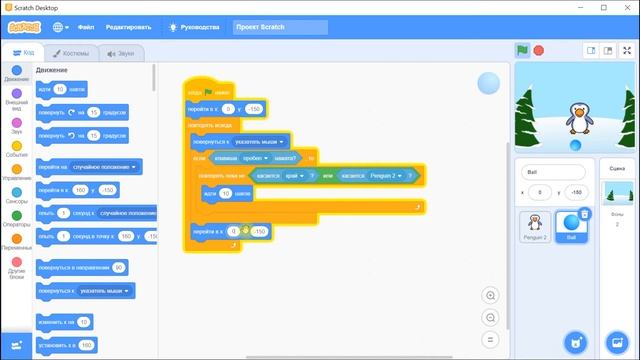Switch to the Костюмы tab
This screenshot has height=360, width=640.
tap(71, 53)
